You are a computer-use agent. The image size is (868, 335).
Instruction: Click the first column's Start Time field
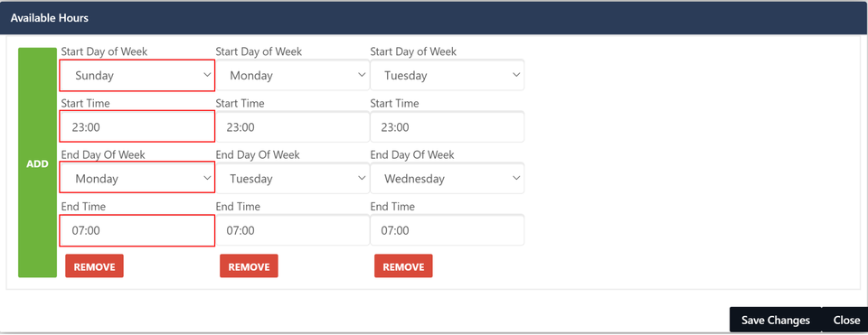click(x=137, y=126)
